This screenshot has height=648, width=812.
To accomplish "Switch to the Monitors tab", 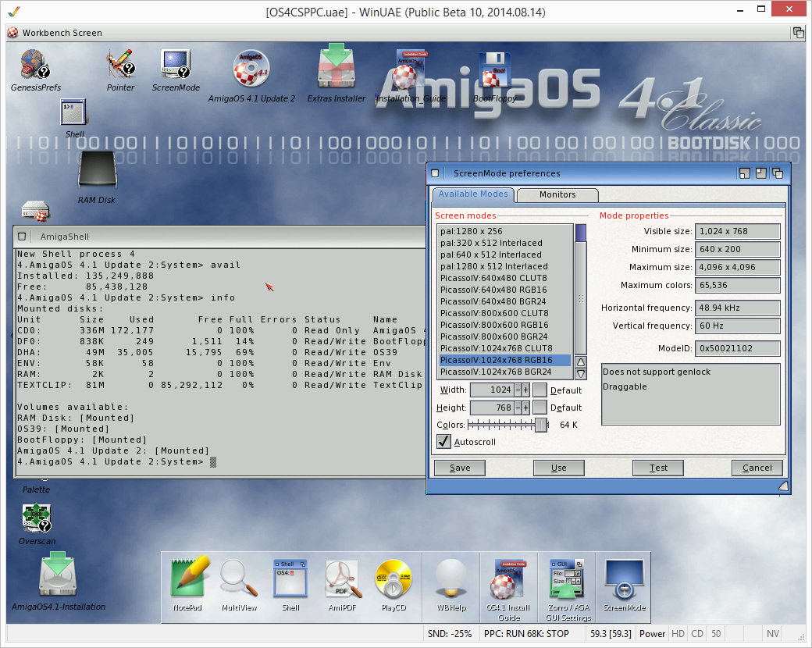I will [557, 194].
